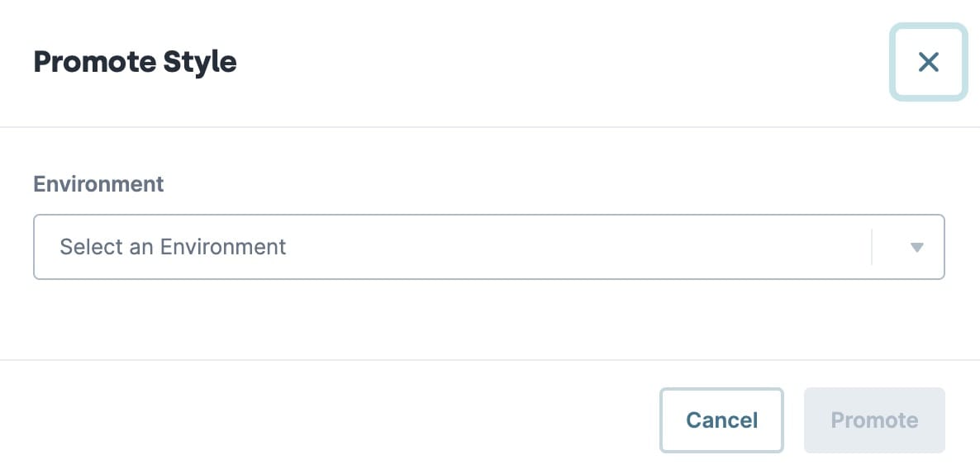Click the Promote Style dialog title
The height and width of the screenshot is (474, 980).
[135, 62]
